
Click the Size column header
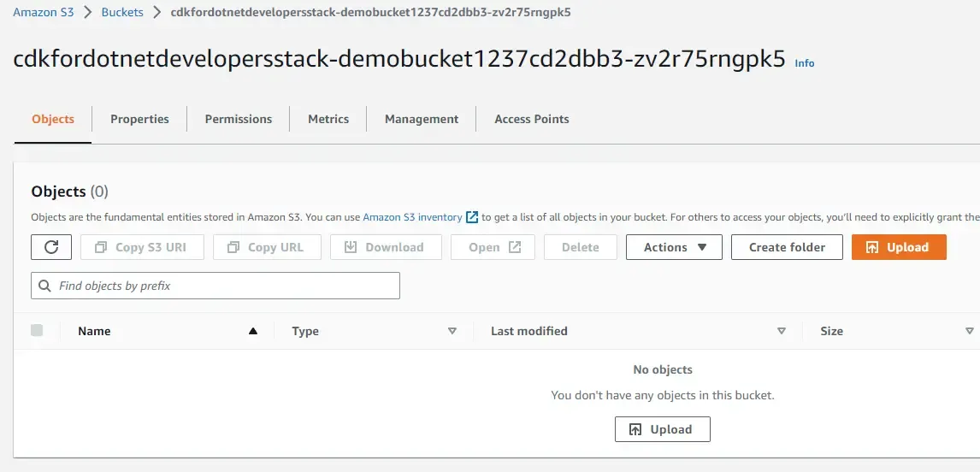(x=831, y=331)
